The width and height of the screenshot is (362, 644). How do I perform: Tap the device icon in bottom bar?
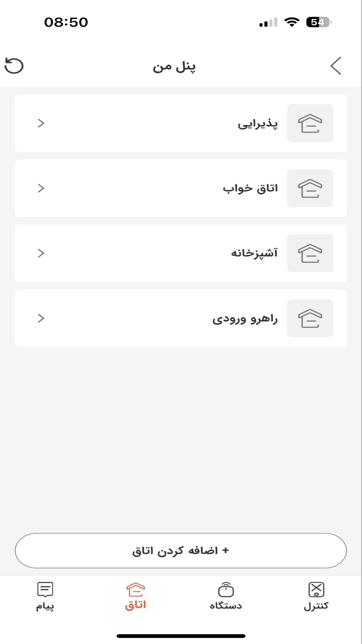[x=226, y=590]
